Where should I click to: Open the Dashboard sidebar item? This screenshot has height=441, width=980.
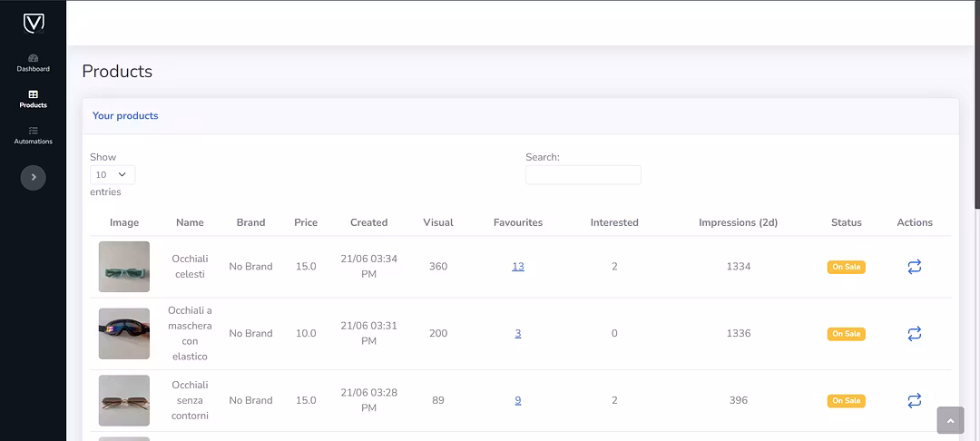coord(33,63)
